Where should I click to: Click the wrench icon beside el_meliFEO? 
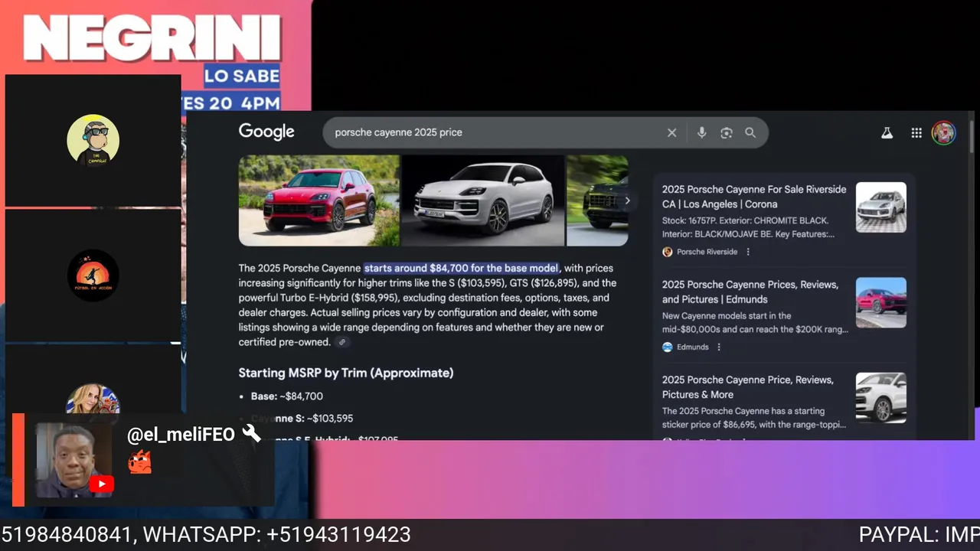[251, 433]
